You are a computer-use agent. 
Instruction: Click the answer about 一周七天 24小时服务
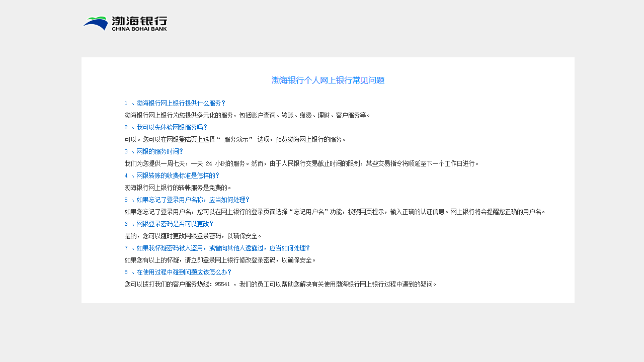[302, 163]
